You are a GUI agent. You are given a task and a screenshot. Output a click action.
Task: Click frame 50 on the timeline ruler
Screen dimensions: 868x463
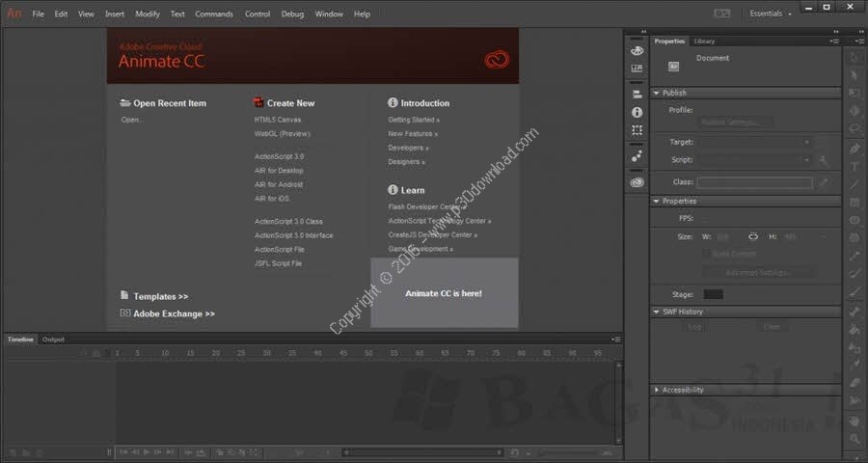tap(368, 353)
